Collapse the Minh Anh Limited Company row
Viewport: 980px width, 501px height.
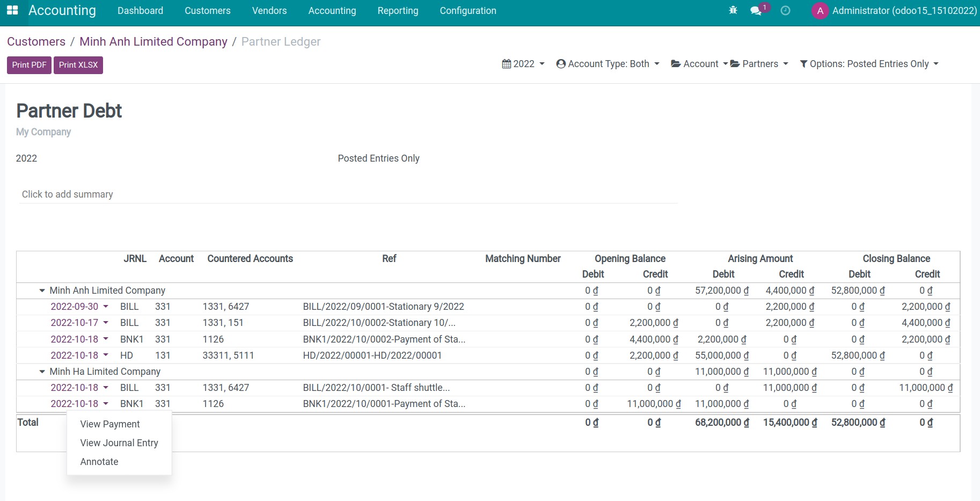[x=42, y=291]
